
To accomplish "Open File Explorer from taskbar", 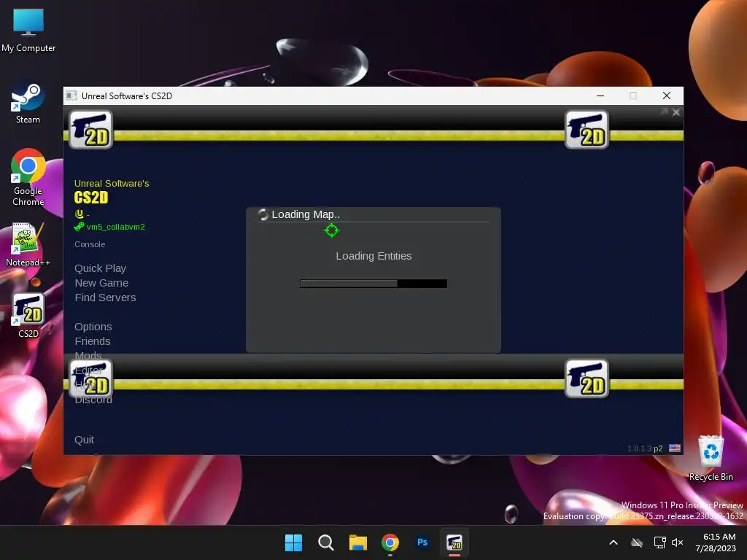I will click(x=357, y=542).
